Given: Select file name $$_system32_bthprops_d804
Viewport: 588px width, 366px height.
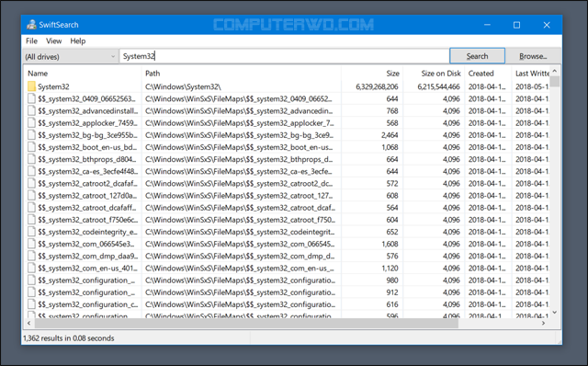Looking at the screenshot, I should (x=87, y=159).
